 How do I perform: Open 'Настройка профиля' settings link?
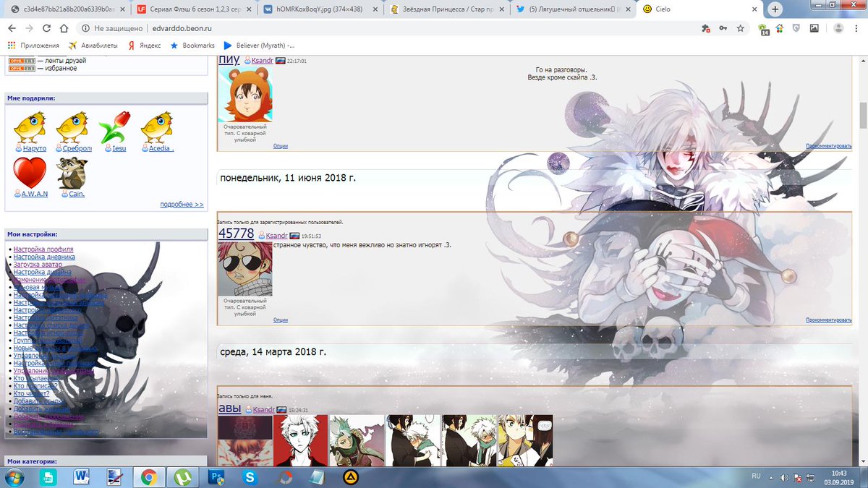[43, 249]
